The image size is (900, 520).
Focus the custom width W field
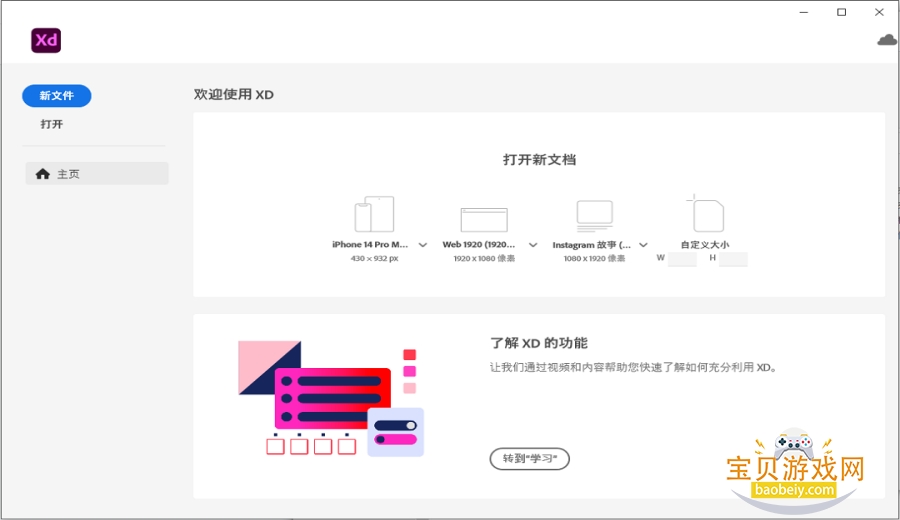pos(682,259)
